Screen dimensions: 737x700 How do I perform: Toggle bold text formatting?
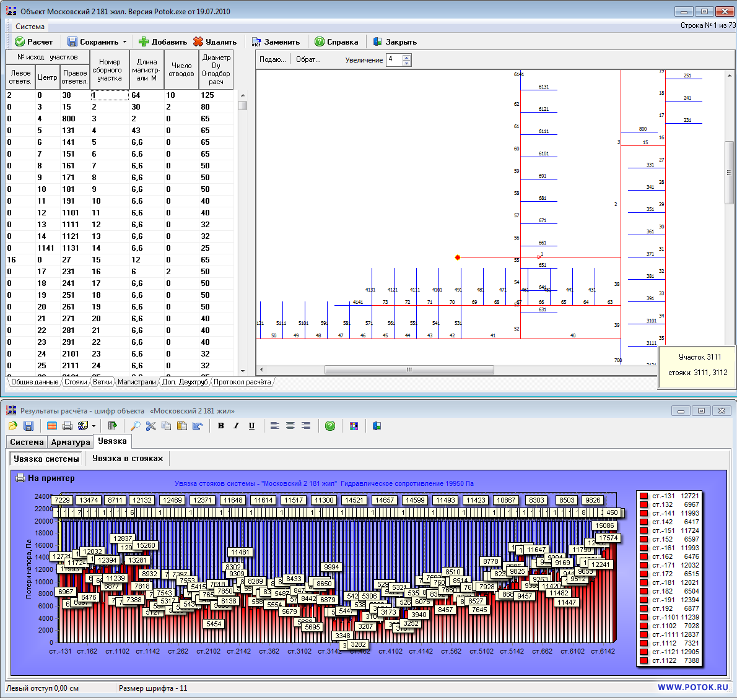221,426
